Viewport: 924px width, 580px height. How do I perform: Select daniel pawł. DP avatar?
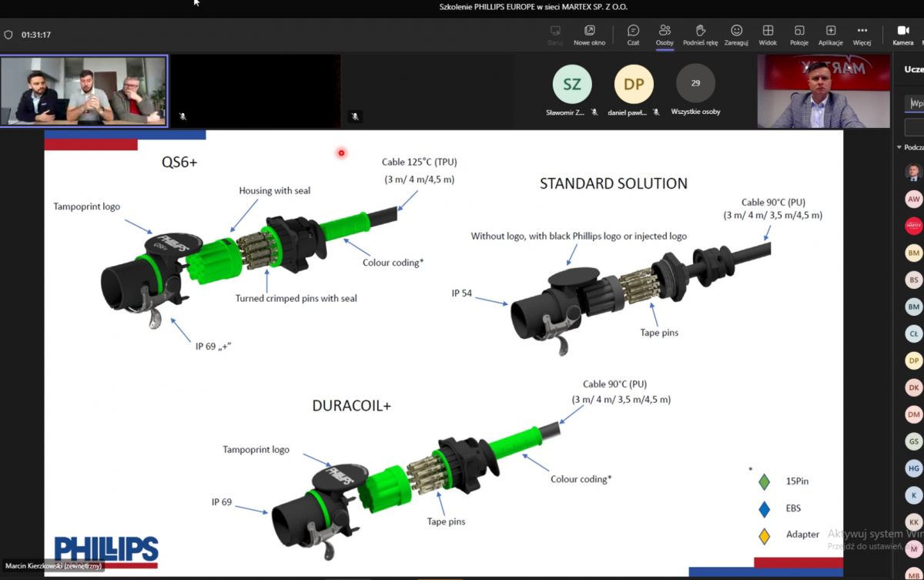(x=634, y=84)
